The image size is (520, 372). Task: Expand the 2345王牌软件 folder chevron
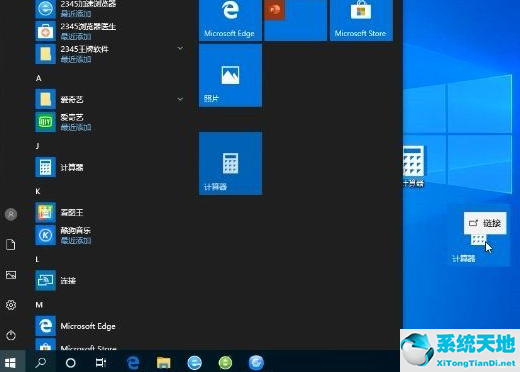tap(180, 48)
